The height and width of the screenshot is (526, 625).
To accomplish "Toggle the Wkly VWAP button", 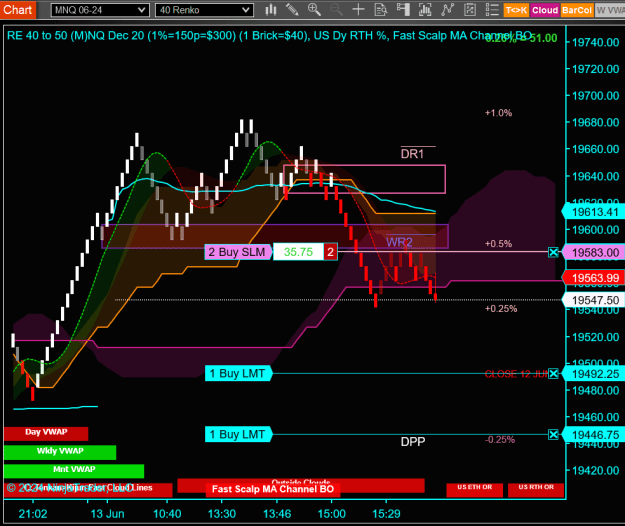I will tap(60, 452).
